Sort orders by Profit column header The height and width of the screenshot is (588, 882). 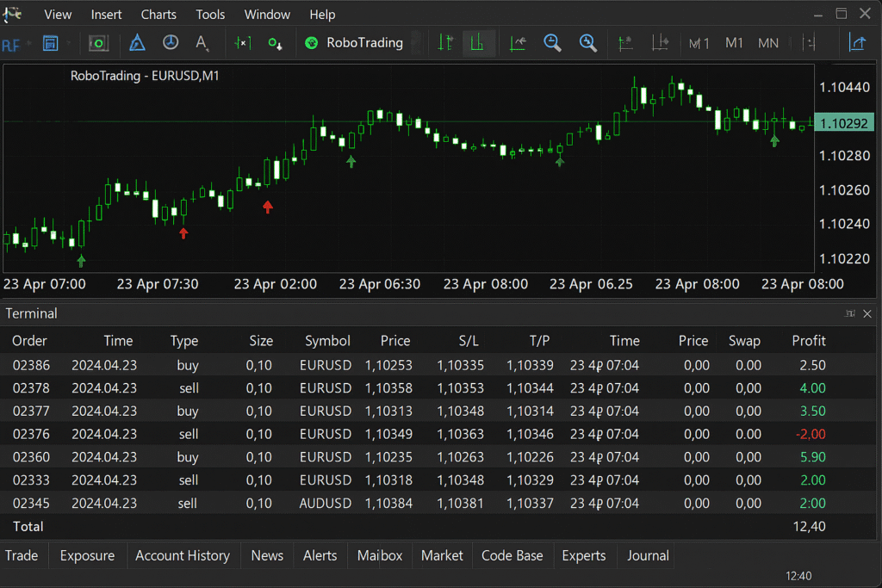pyautogui.click(x=808, y=341)
